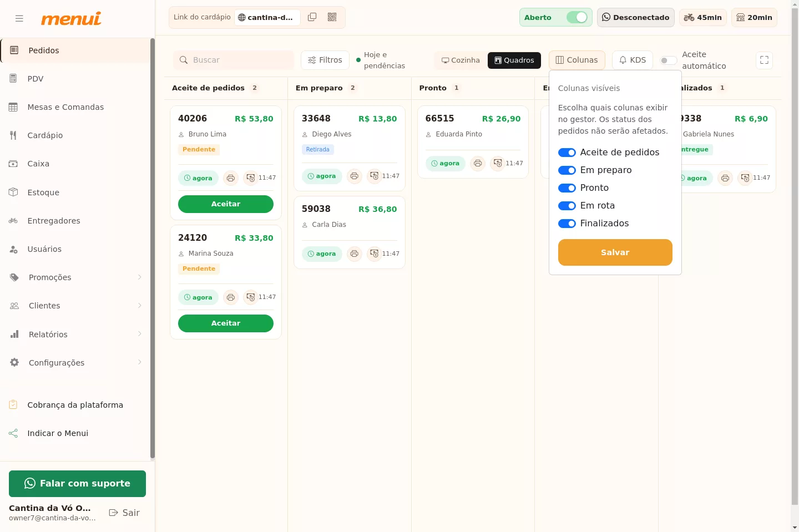Accept order 24120 with Aceitar
The image size is (799, 532).
pyautogui.click(x=226, y=323)
